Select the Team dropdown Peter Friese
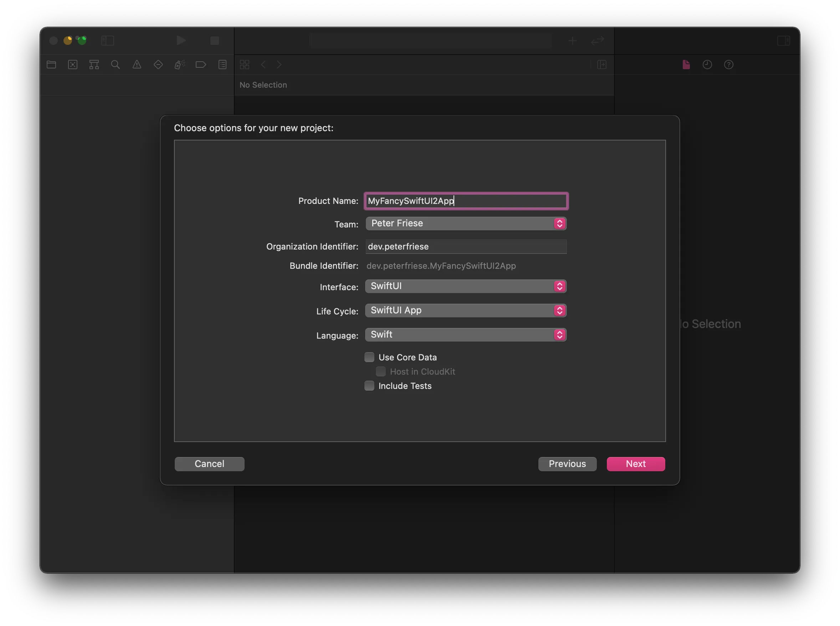The height and width of the screenshot is (626, 840). (465, 223)
